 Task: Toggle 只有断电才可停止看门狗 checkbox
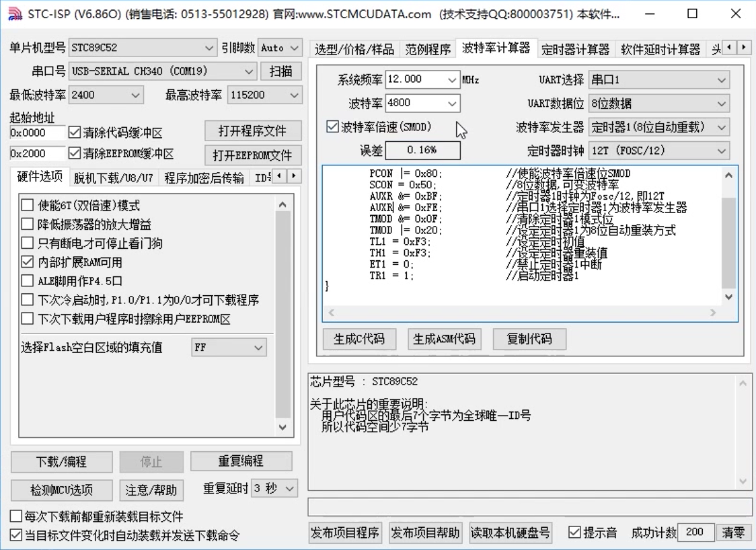pos(28,243)
